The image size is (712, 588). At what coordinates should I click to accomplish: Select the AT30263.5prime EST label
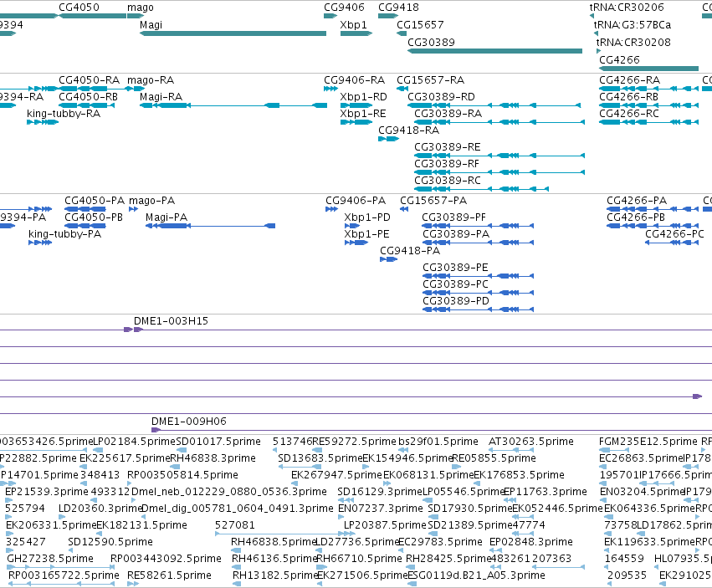531,442
